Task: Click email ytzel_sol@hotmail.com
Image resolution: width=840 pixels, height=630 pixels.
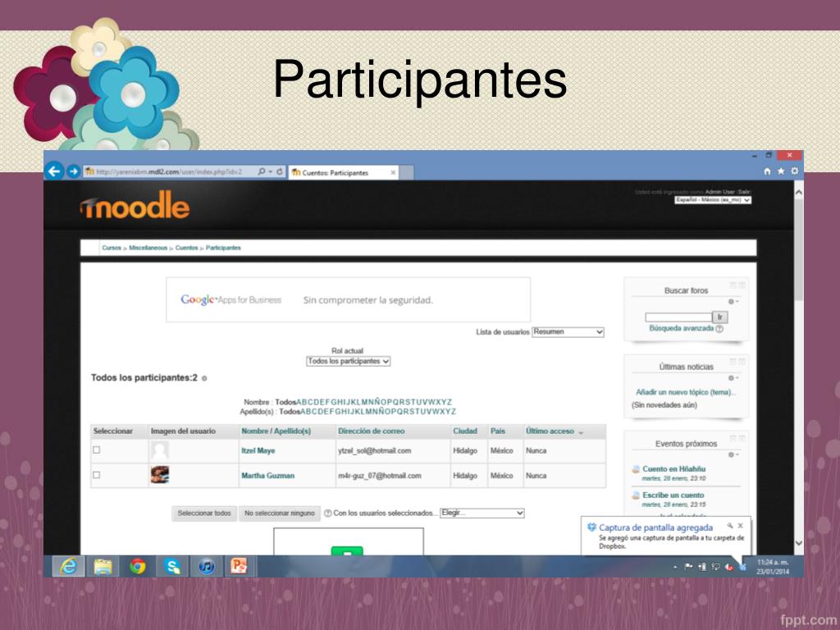Action: (x=374, y=451)
